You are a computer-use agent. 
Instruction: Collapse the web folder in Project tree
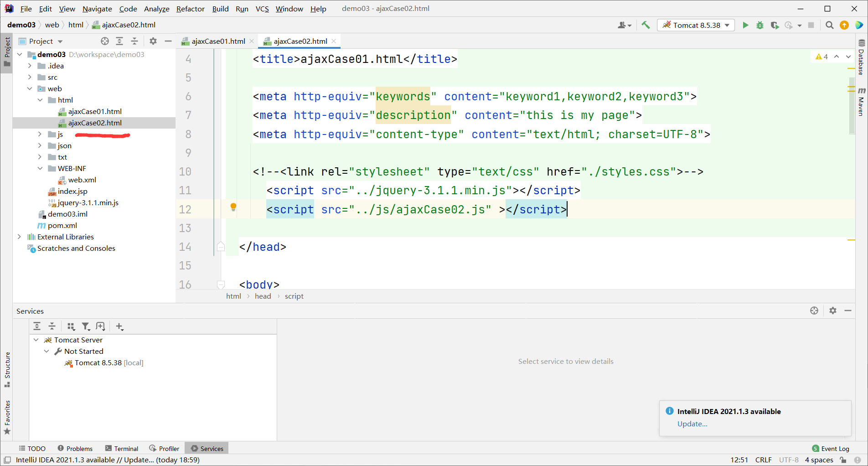(30, 88)
